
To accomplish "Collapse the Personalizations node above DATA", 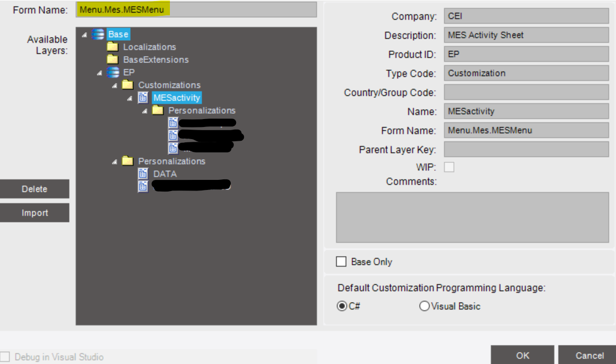I will pyautogui.click(x=114, y=161).
